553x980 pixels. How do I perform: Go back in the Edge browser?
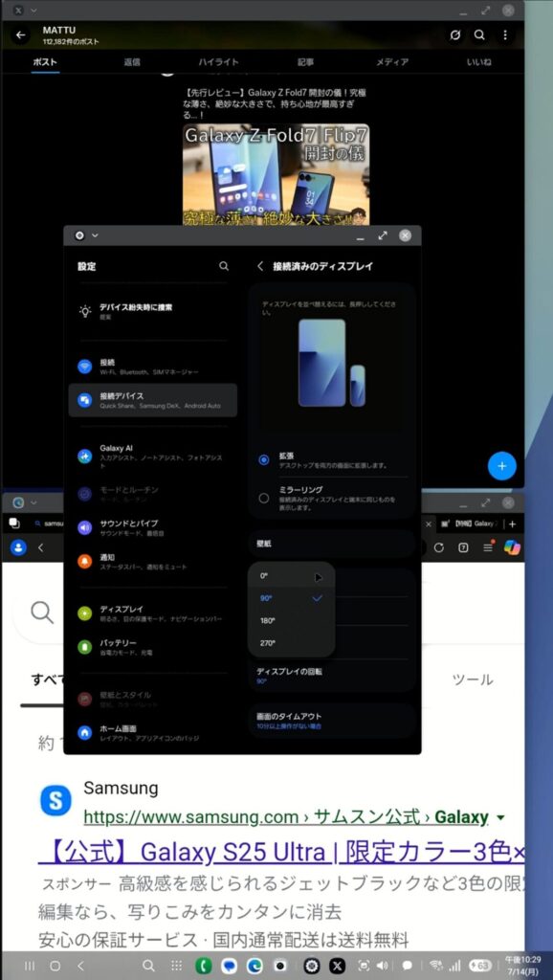click(40, 547)
